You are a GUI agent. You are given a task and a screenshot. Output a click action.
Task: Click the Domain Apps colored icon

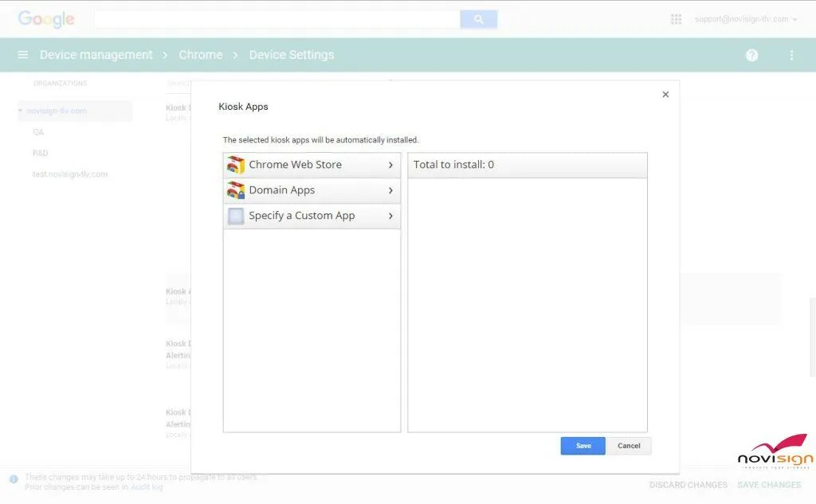[236, 190]
